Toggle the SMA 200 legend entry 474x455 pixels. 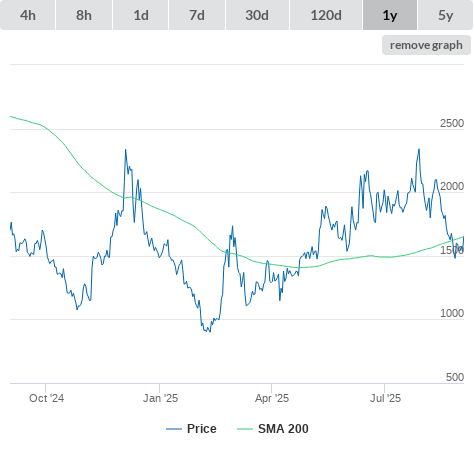click(273, 429)
